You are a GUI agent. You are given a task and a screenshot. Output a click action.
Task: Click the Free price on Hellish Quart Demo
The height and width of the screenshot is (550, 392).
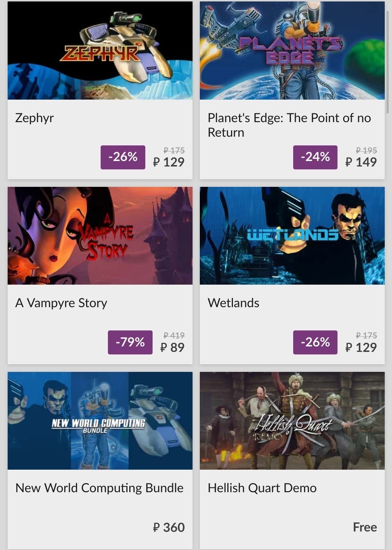[365, 527]
